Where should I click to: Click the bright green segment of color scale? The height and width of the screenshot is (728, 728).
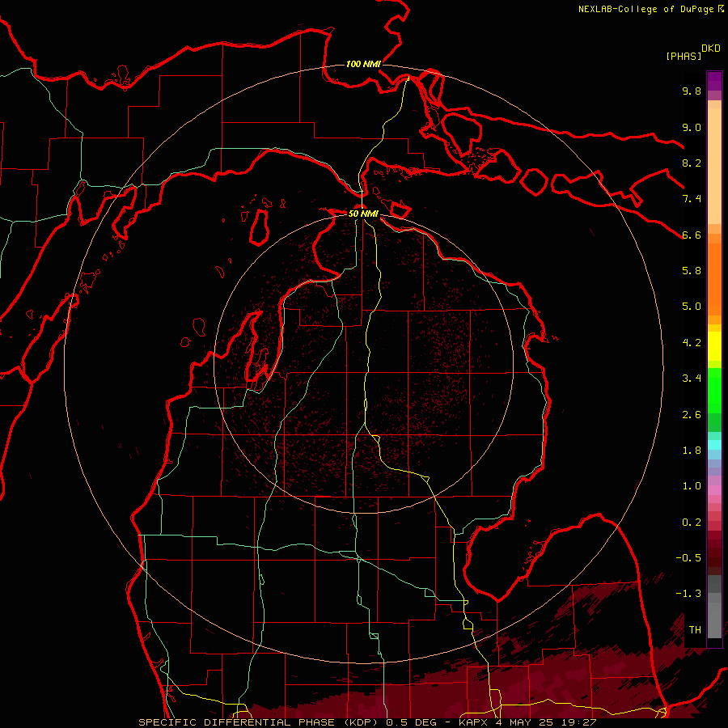[x=714, y=390]
